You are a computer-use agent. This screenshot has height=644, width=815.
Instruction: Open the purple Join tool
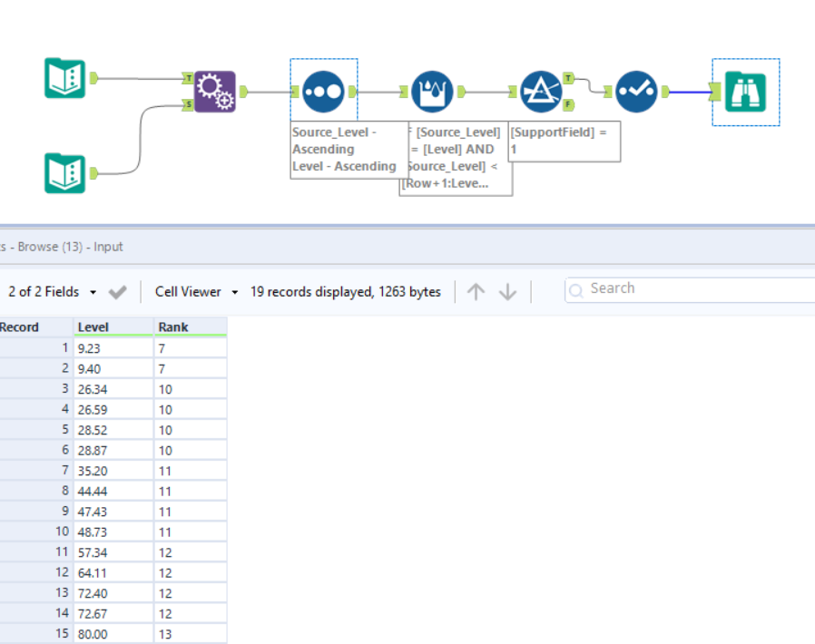pyautogui.click(x=215, y=91)
